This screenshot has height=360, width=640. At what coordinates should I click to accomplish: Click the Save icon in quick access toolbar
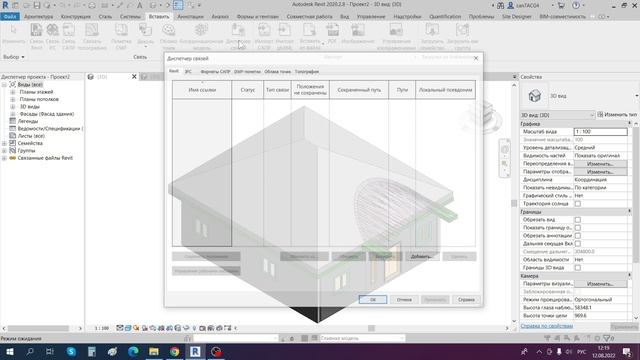37,5
